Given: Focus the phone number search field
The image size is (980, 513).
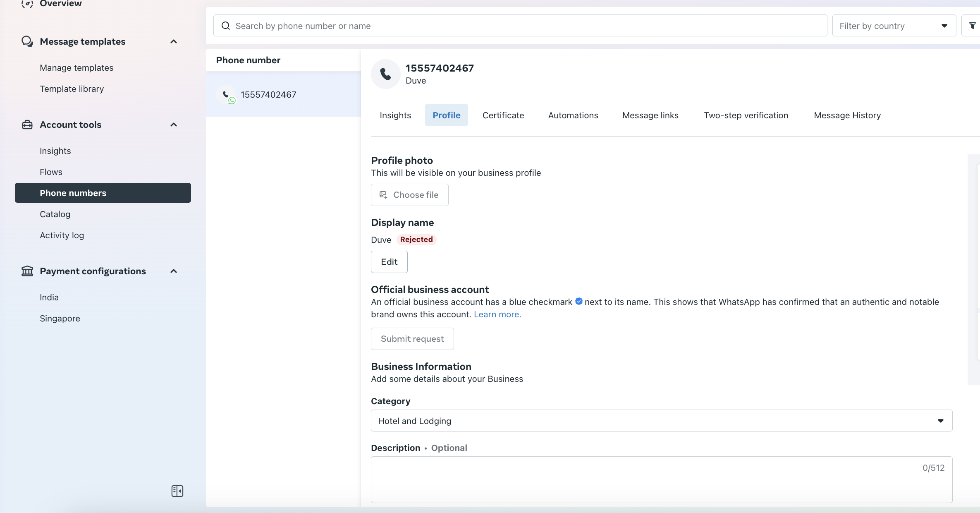Looking at the screenshot, I should 520,26.
